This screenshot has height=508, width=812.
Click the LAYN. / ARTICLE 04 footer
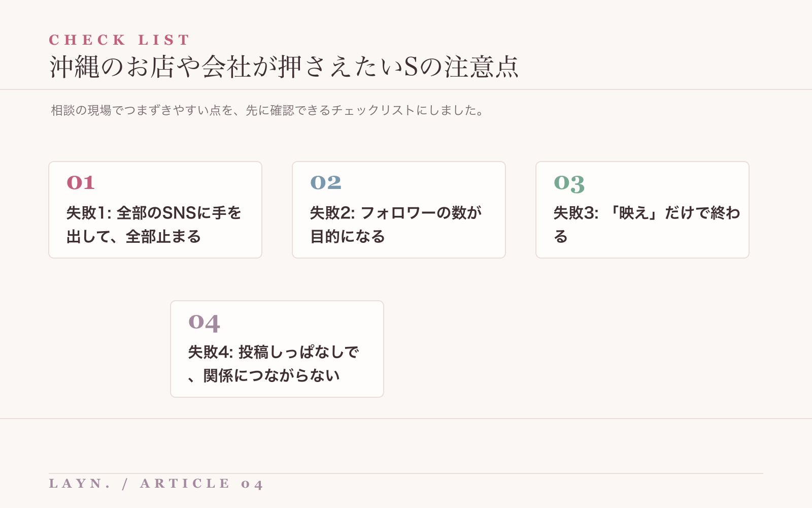tap(156, 484)
